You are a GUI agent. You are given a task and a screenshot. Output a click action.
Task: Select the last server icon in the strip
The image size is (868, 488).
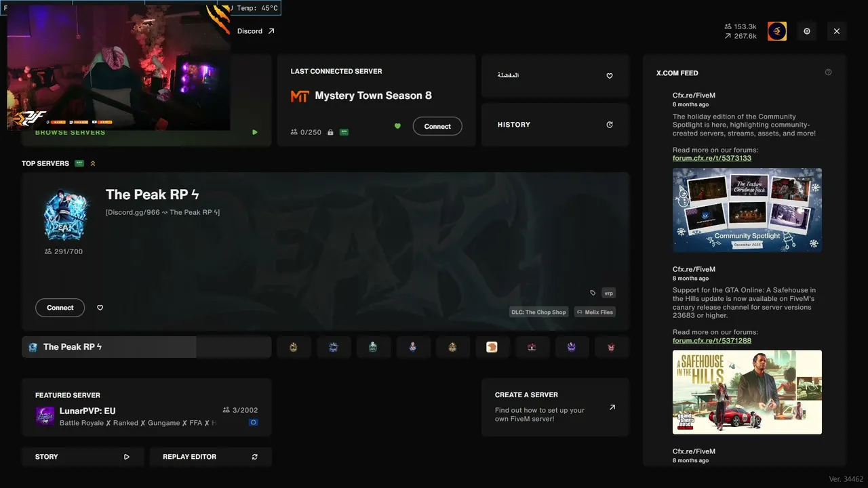point(612,347)
